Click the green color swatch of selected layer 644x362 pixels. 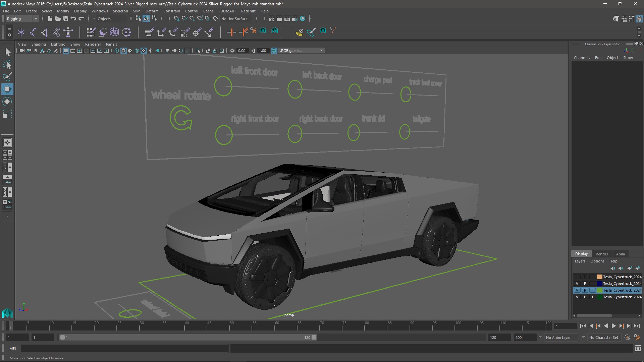(x=599, y=290)
